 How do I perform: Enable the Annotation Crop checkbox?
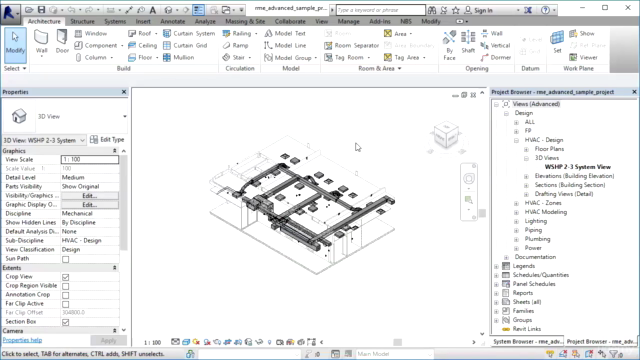(x=65, y=295)
